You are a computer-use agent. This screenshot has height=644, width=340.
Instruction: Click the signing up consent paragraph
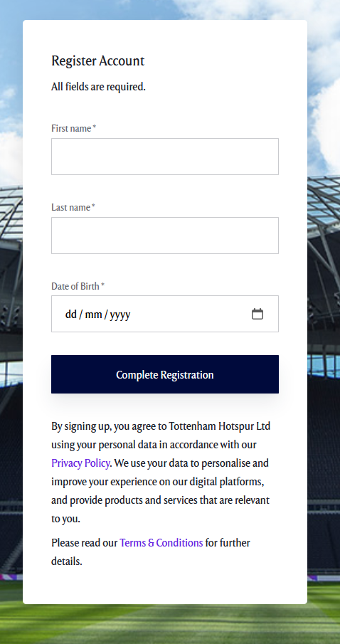pyautogui.click(x=161, y=473)
